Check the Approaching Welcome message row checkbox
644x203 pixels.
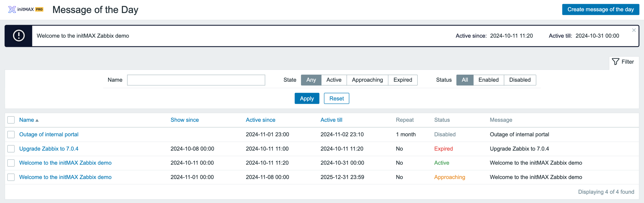click(x=11, y=177)
